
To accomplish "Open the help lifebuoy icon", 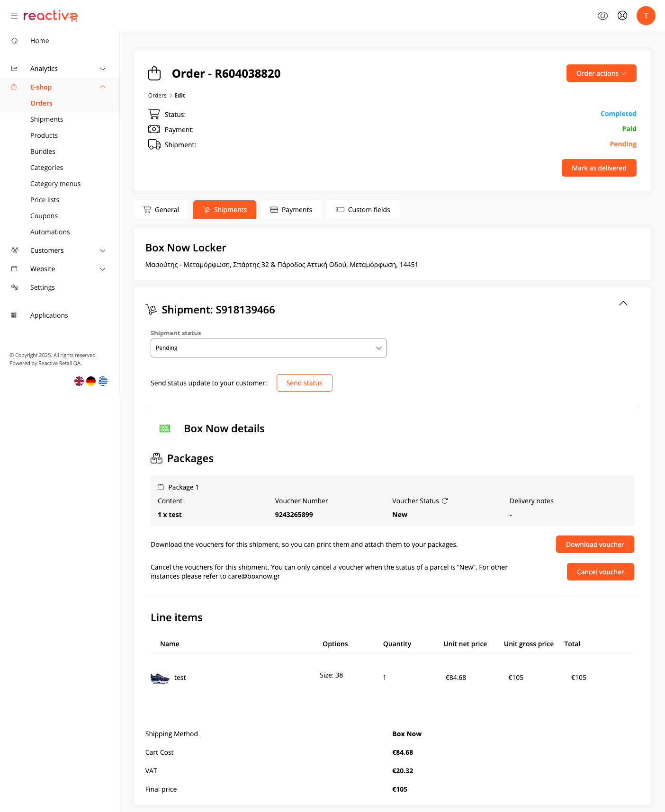I will pos(622,16).
